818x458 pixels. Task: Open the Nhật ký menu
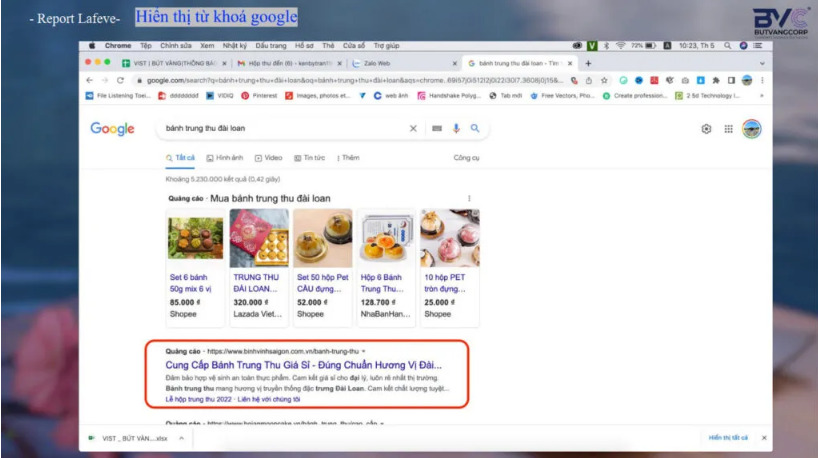[x=235, y=46]
